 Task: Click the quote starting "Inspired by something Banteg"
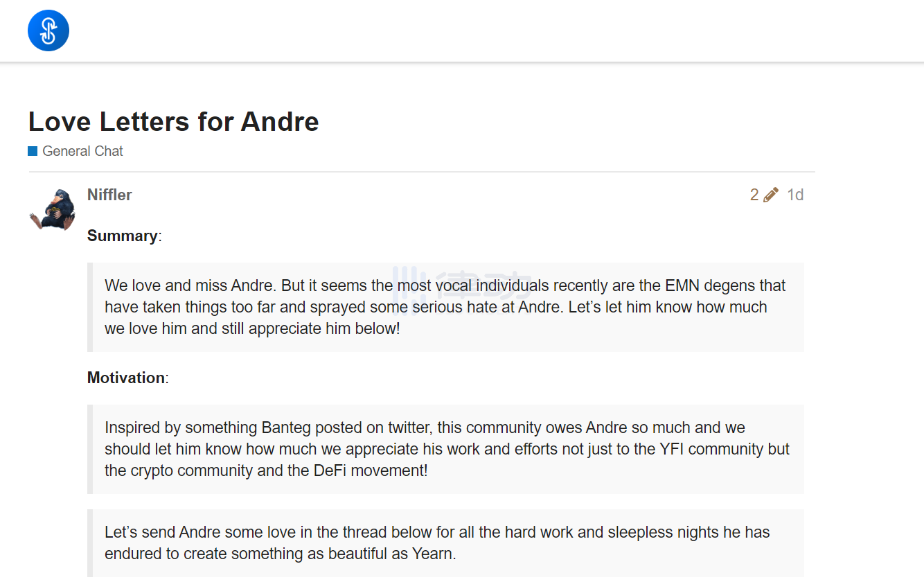click(445, 449)
